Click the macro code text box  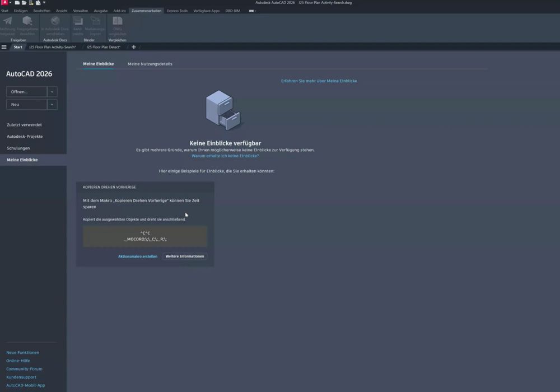(x=145, y=236)
